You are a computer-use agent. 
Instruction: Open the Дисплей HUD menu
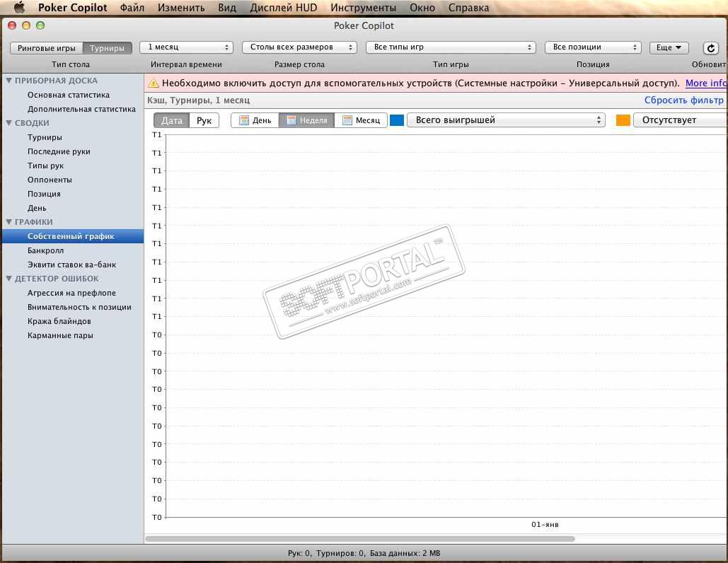tap(284, 8)
